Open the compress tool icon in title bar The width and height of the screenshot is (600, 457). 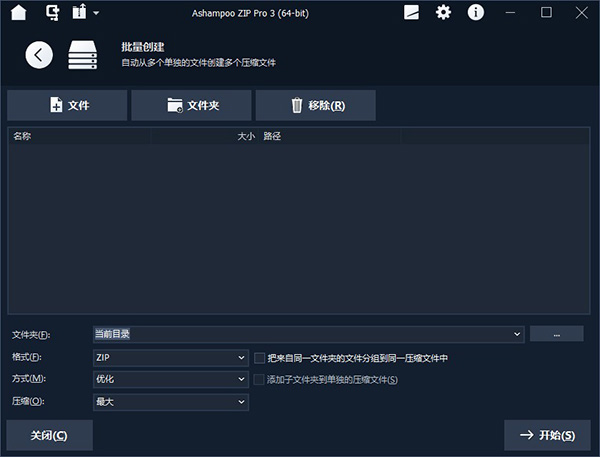pos(52,13)
